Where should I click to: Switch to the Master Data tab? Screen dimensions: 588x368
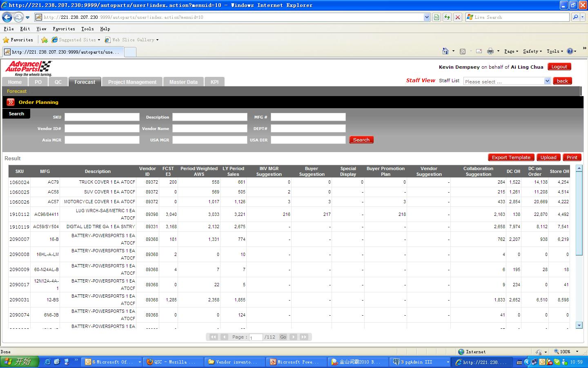point(183,82)
